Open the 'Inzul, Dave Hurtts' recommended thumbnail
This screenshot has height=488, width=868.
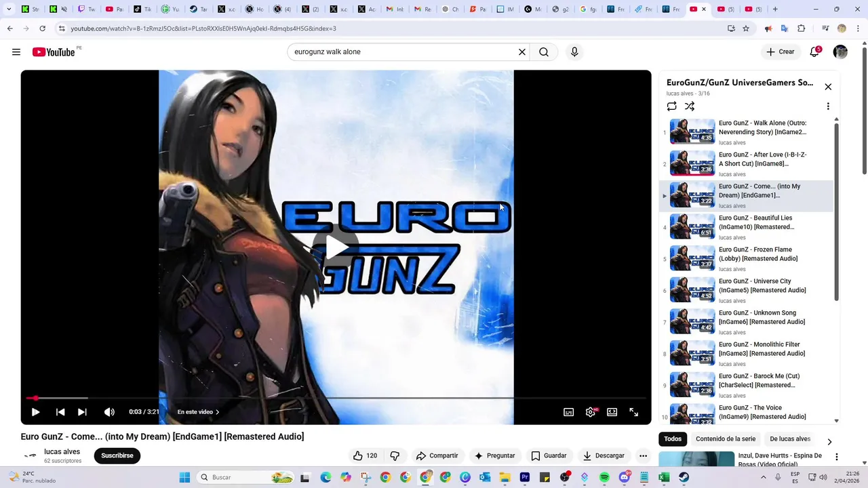[696, 460]
